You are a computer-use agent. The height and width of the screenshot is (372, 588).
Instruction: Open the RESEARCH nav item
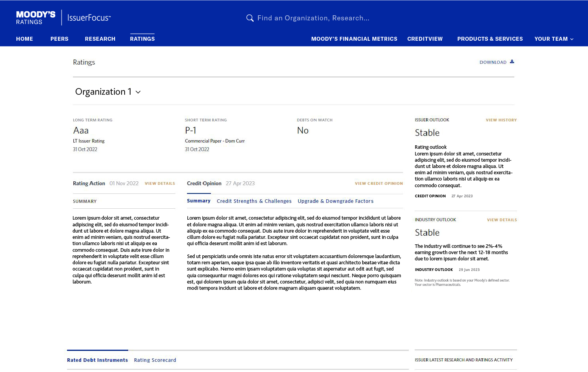[100, 39]
